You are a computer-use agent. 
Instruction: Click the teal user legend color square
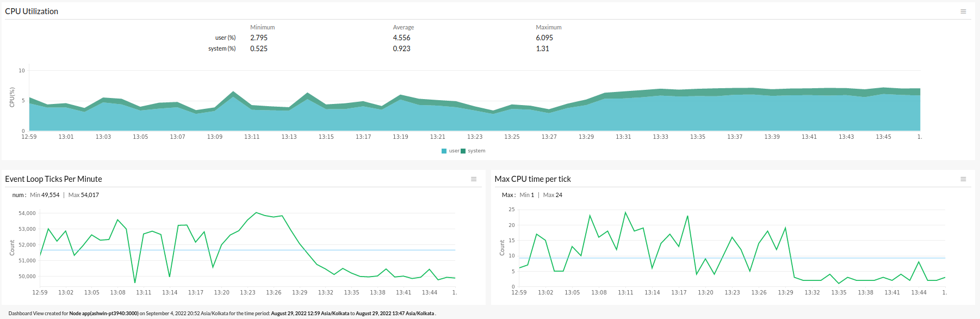coord(444,151)
